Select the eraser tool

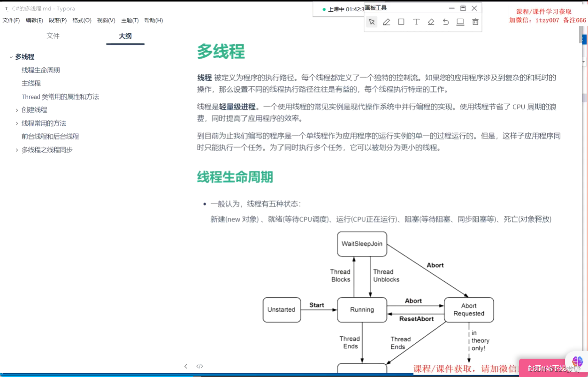pos(431,22)
